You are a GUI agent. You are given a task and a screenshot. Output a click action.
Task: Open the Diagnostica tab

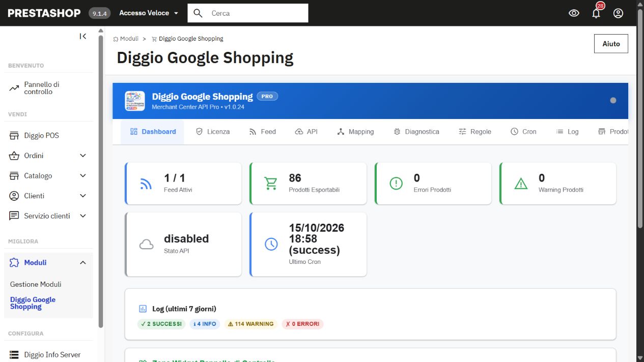coord(416,132)
